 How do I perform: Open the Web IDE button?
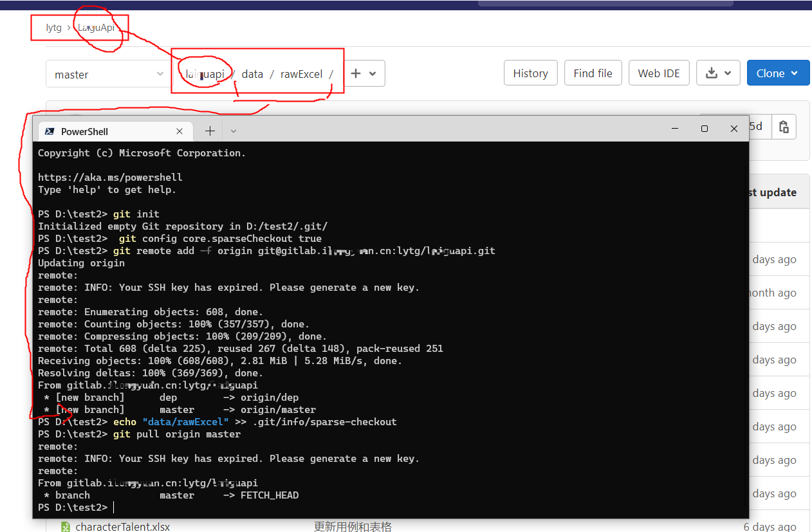pyautogui.click(x=659, y=73)
